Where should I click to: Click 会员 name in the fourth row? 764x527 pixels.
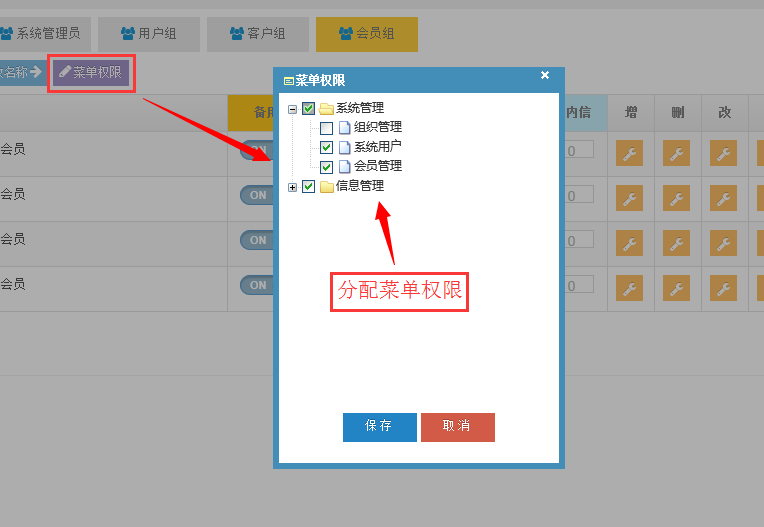(13, 284)
